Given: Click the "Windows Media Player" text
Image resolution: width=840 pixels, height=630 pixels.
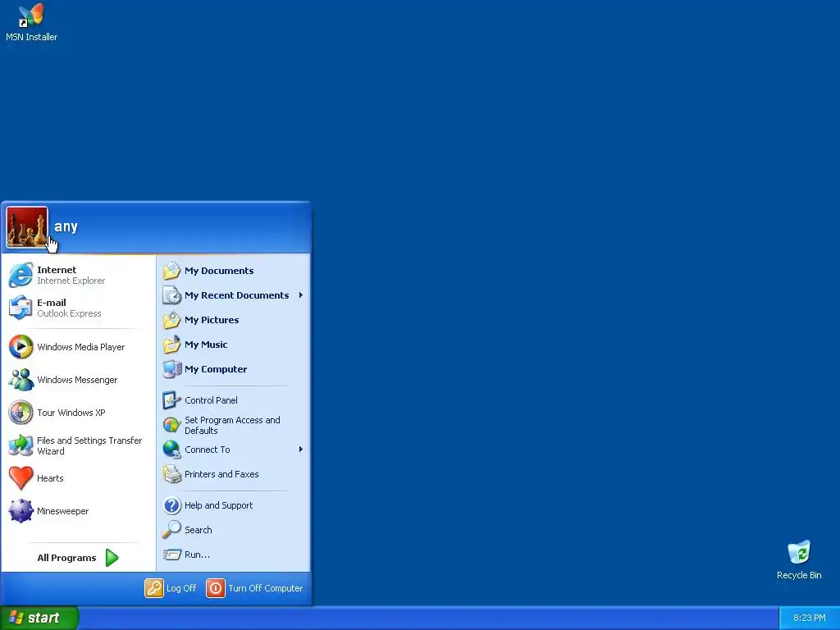Looking at the screenshot, I should pyautogui.click(x=81, y=347).
